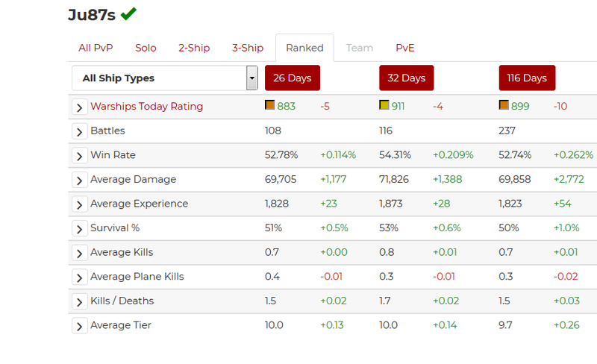Switch to the Solo tab
The height and width of the screenshot is (364, 597).
(x=146, y=48)
